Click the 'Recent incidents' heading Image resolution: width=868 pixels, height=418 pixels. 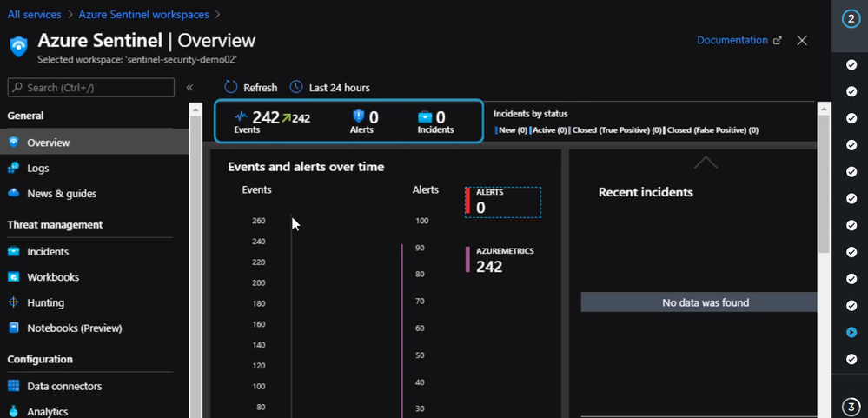pyautogui.click(x=646, y=192)
